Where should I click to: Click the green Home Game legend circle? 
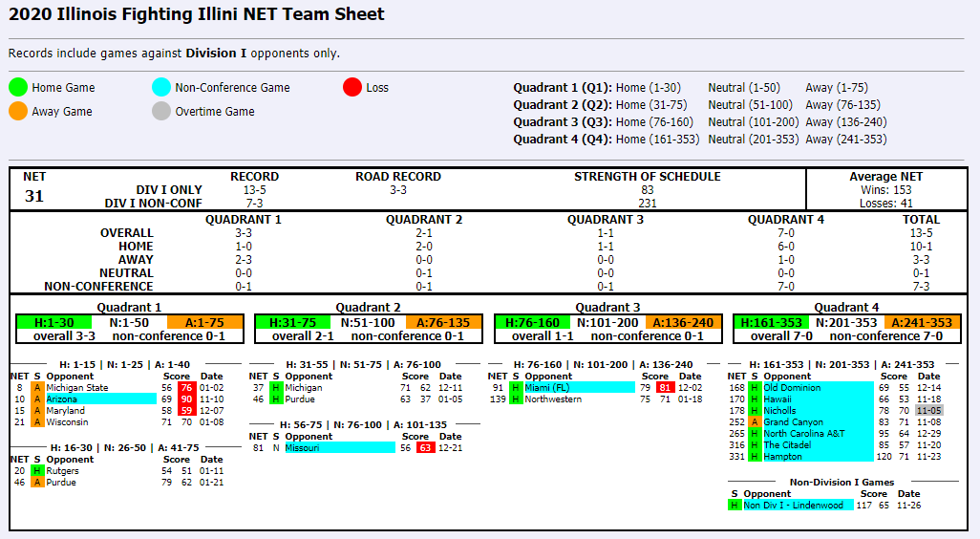click(19, 87)
